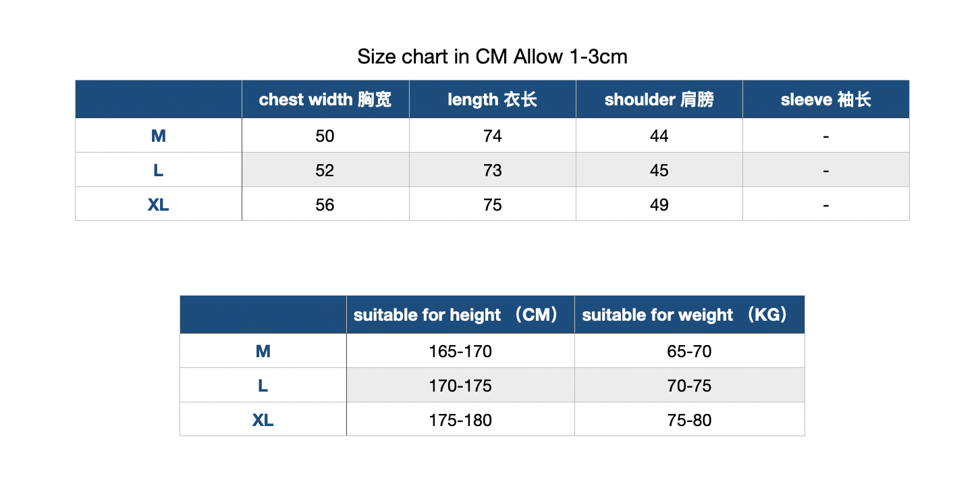
Task: Select height range 175-180
Action: (x=460, y=420)
